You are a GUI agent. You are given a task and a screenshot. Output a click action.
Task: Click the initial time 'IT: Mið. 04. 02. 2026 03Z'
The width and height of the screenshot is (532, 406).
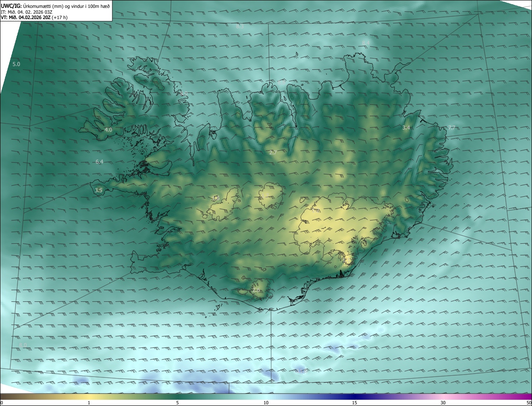click(x=27, y=12)
